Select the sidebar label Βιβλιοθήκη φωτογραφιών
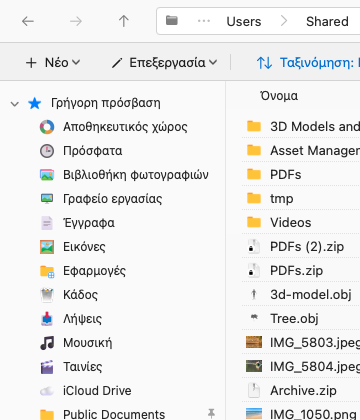Image resolution: width=360 pixels, height=420 pixels. coord(136,175)
